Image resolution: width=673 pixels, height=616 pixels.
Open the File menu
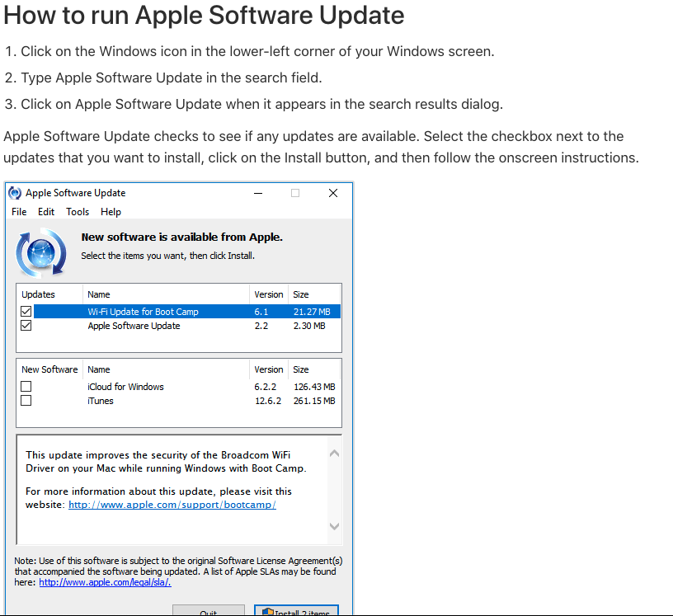19,212
